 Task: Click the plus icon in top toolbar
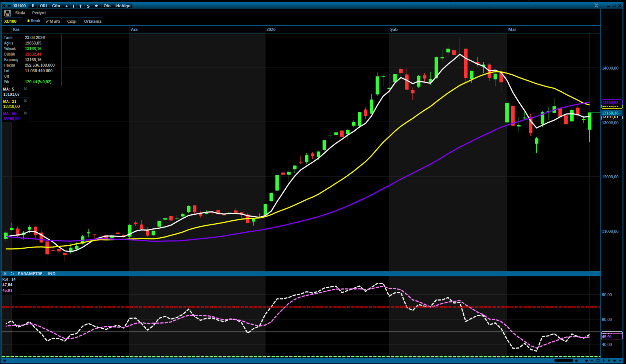67,6
